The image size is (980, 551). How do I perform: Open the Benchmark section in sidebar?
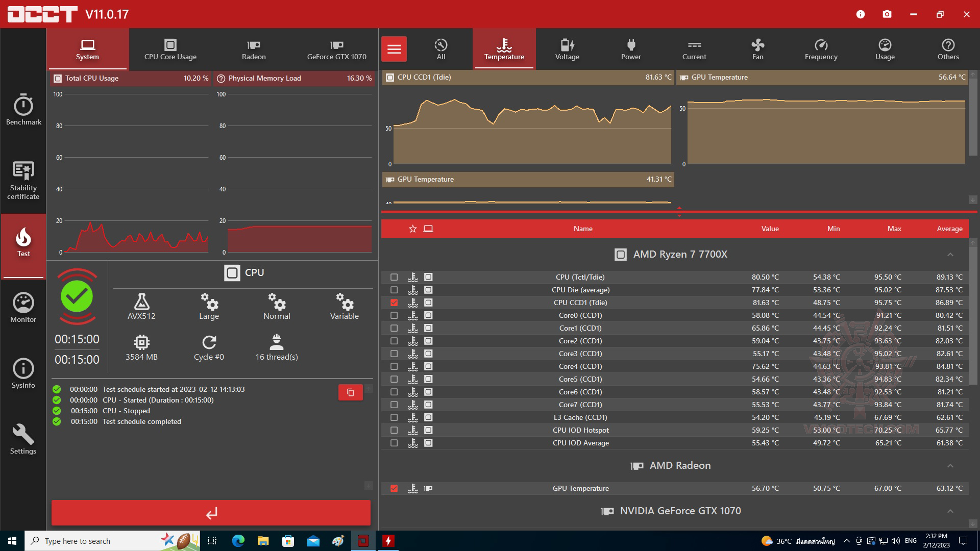(x=23, y=110)
